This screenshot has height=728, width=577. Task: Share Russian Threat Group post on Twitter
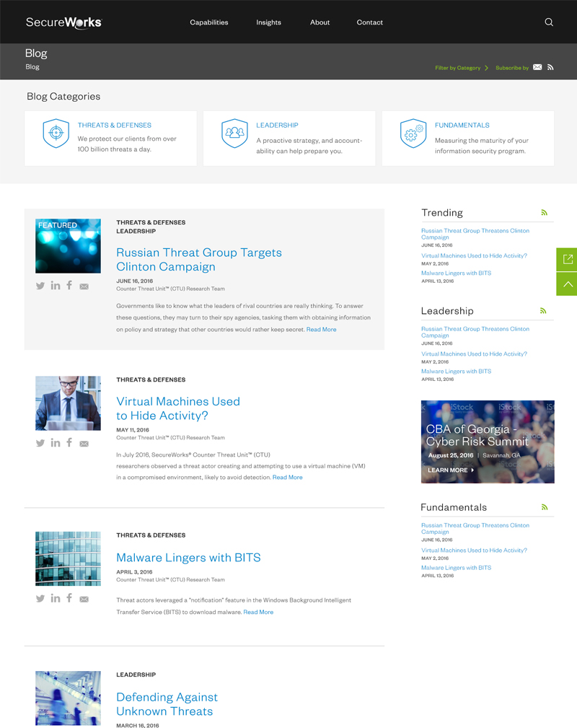(x=40, y=286)
